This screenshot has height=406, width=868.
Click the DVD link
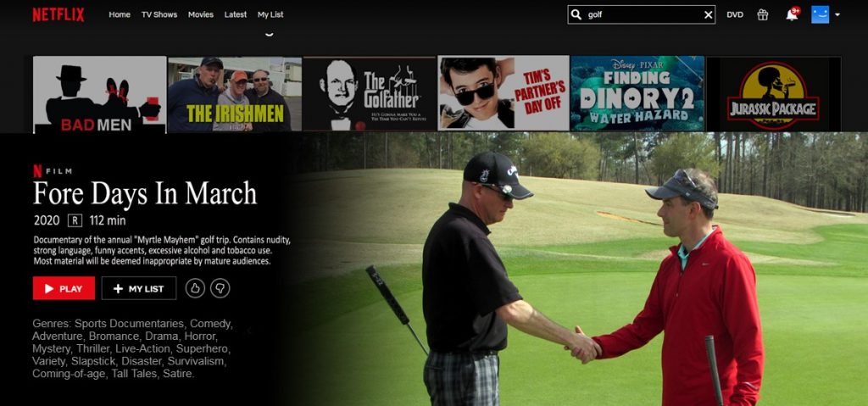tap(735, 14)
